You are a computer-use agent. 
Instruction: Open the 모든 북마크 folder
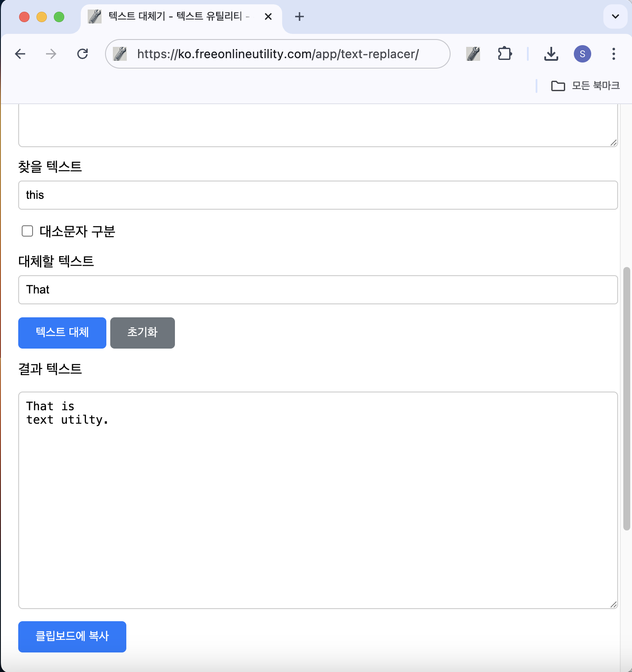tap(585, 86)
